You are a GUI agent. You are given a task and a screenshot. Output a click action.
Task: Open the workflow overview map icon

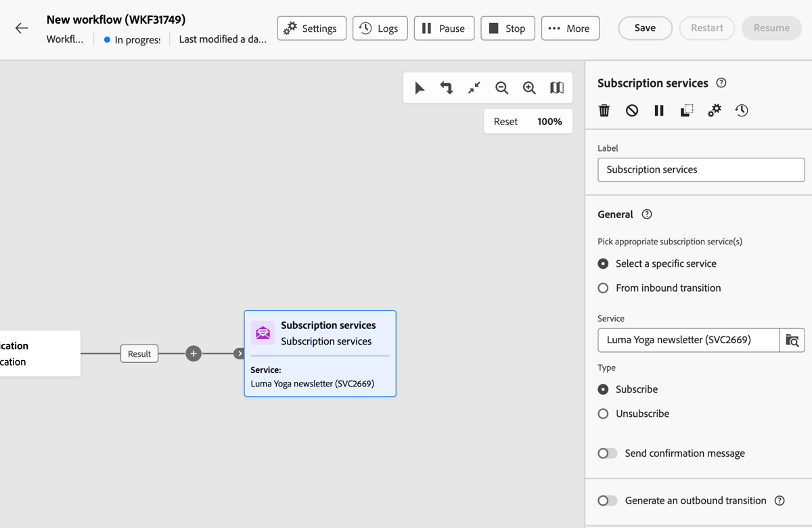[556, 87]
